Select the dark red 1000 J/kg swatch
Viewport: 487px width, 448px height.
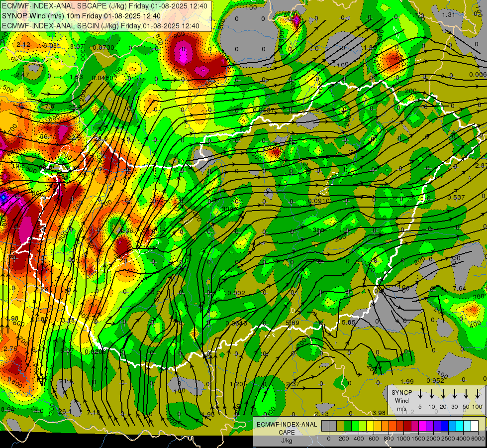click(407, 426)
